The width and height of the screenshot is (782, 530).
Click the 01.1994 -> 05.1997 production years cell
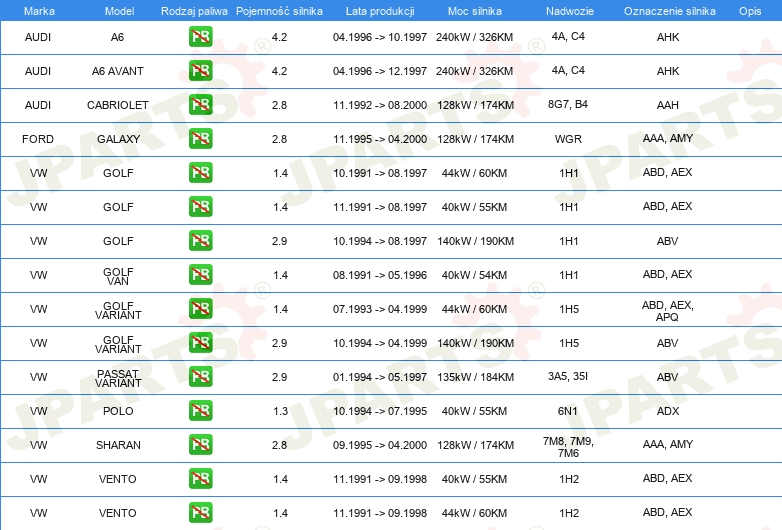(x=380, y=377)
